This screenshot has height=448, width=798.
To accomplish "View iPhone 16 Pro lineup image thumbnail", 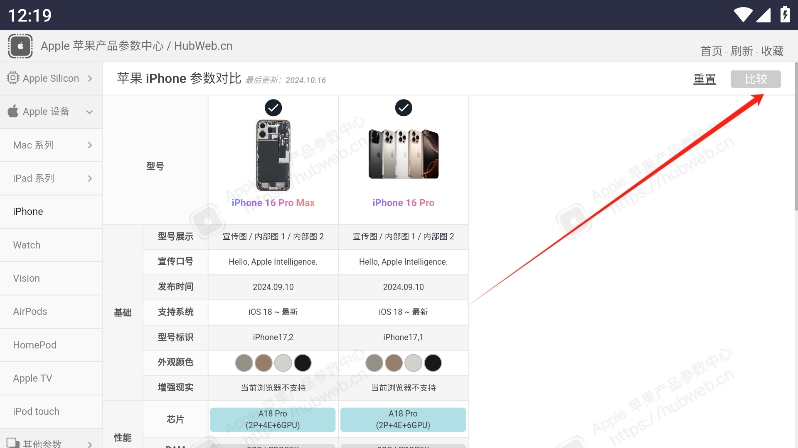I will point(404,154).
